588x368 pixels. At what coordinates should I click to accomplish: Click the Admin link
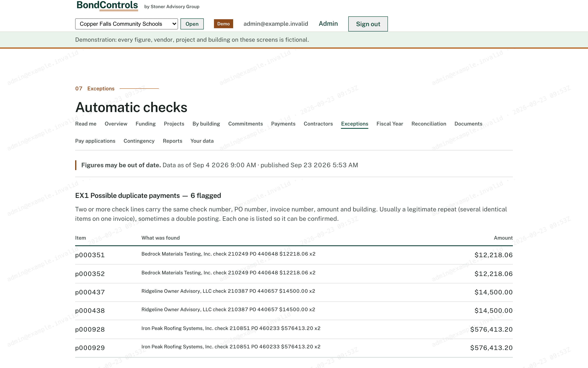click(328, 24)
